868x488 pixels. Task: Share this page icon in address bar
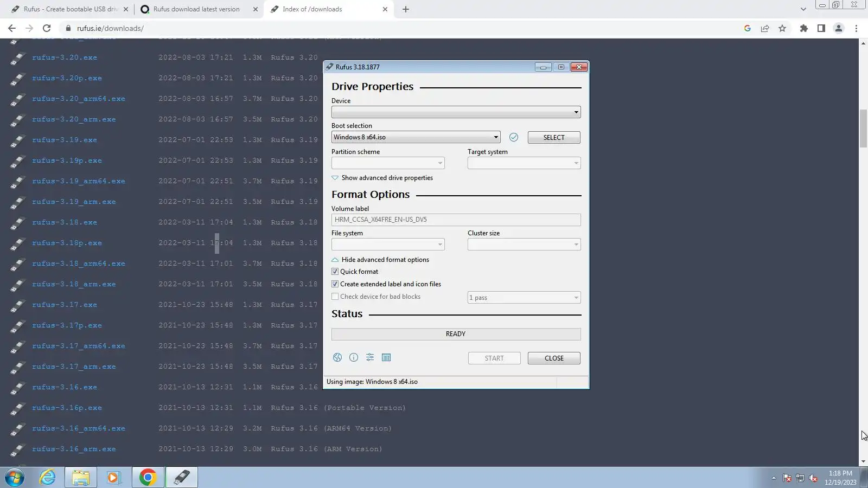coord(765,28)
